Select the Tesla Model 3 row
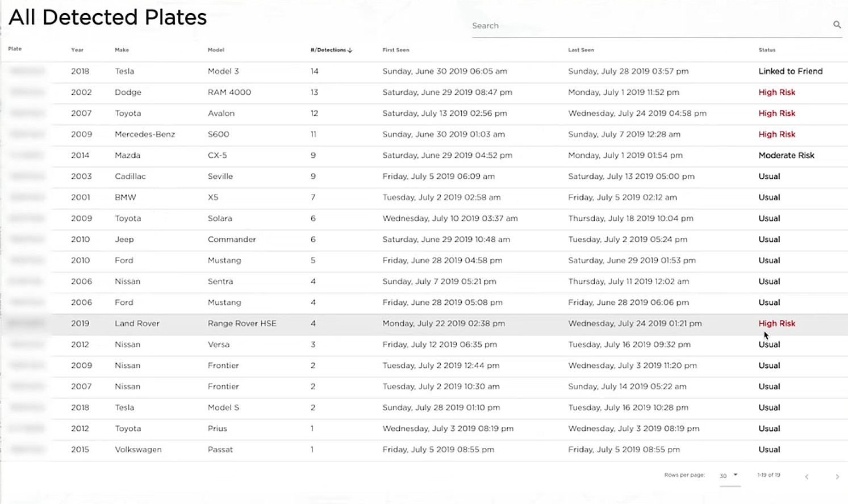 pos(424,72)
